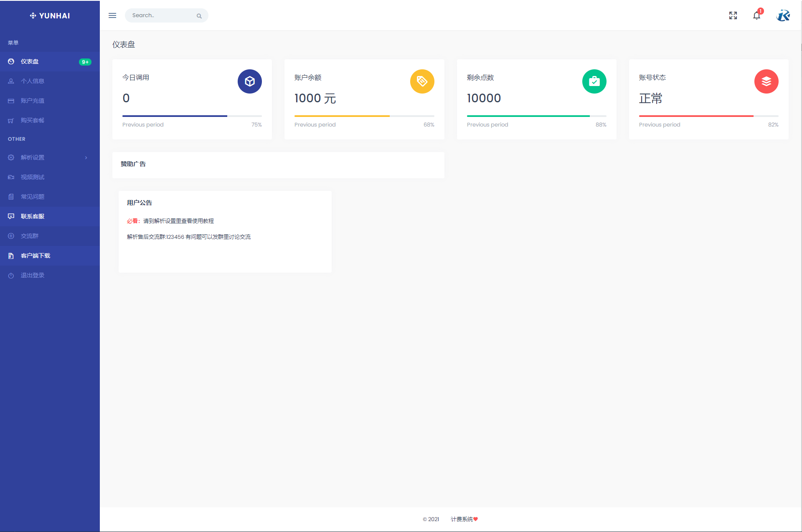802x532 pixels.
Task: Click the red layers icon on 账号状态 card
Action: 766,81
